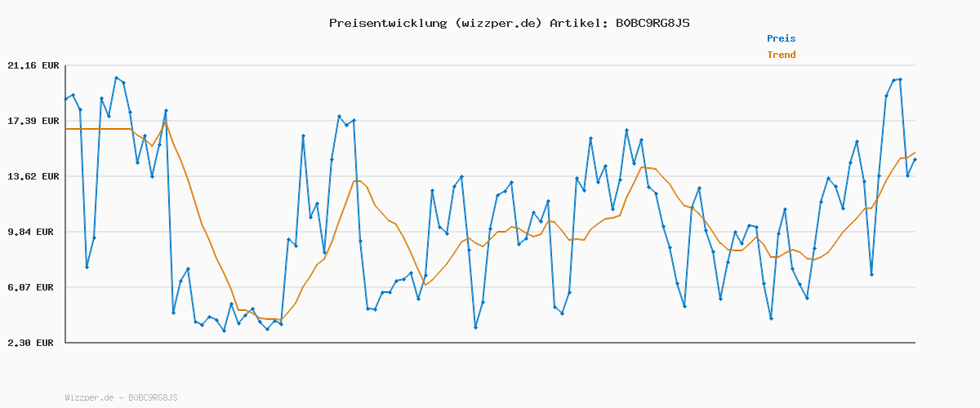Click the last blue price point at right edge
Viewport: 980px width, 408px height.
pyautogui.click(x=915, y=160)
